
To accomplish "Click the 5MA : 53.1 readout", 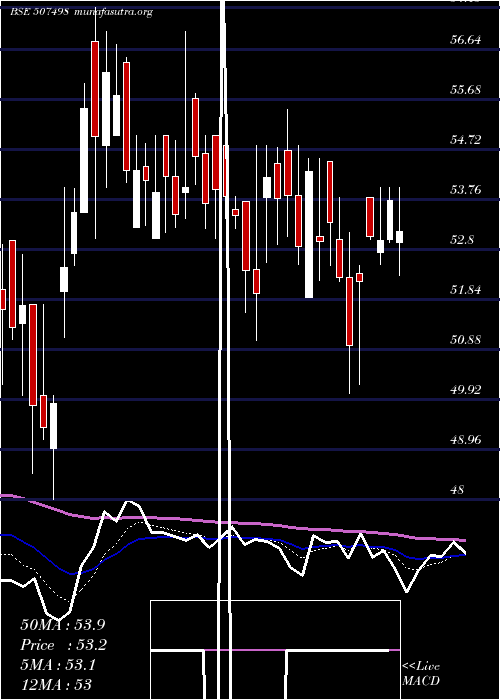I will pos(58,666).
